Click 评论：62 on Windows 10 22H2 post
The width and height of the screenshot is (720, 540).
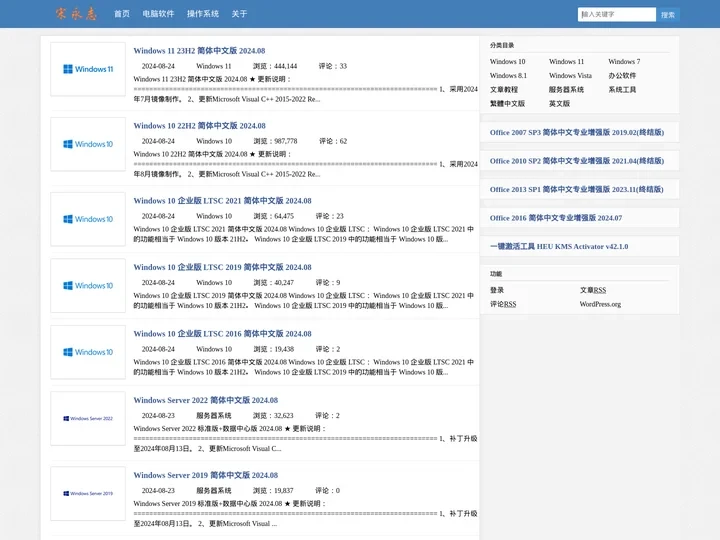(333, 141)
